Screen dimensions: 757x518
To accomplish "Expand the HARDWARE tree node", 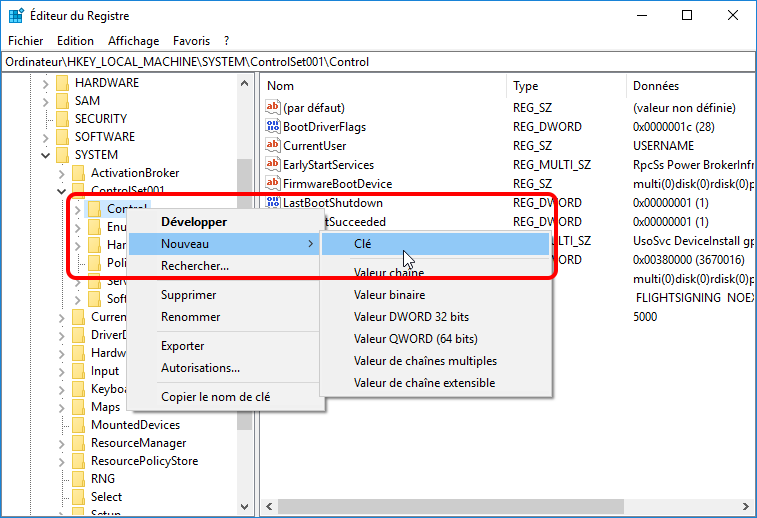I will pyautogui.click(x=45, y=84).
